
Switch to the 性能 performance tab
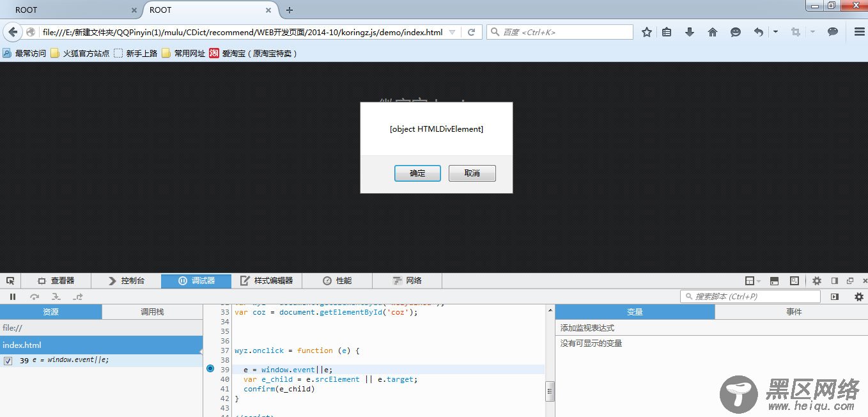pyautogui.click(x=337, y=281)
